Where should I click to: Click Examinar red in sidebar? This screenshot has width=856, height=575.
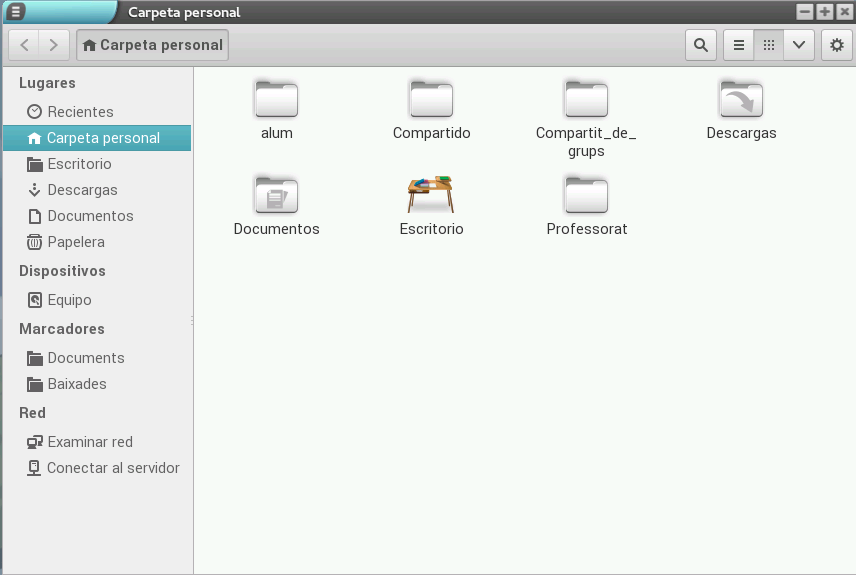[x=89, y=442]
